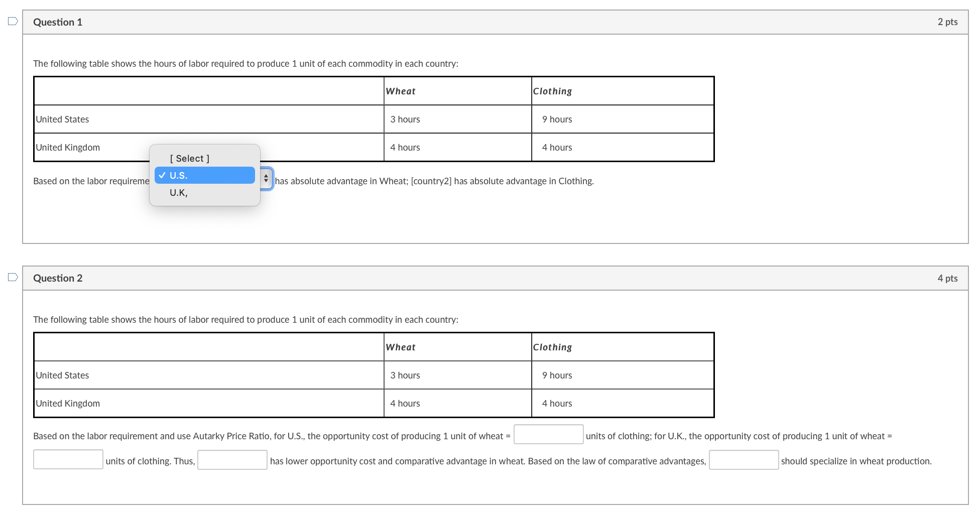980x512 pixels.
Task: Click Clothing header in Question 2 table
Action: 552,347
